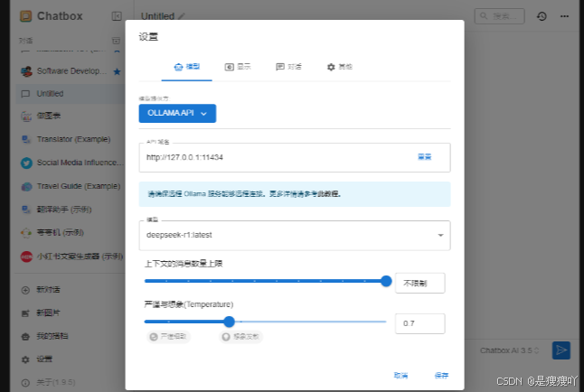Click the globe icon for Travel Guide
This screenshot has height=392, width=584.
click(26, 186)
